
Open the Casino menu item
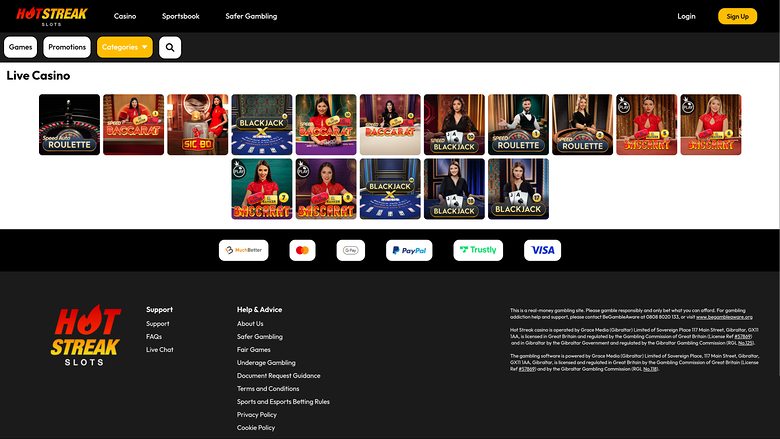125,16
